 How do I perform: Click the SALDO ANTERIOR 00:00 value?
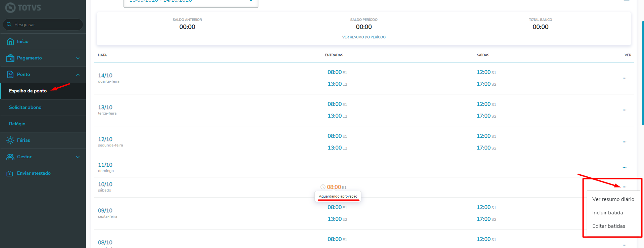coord(187,27)
